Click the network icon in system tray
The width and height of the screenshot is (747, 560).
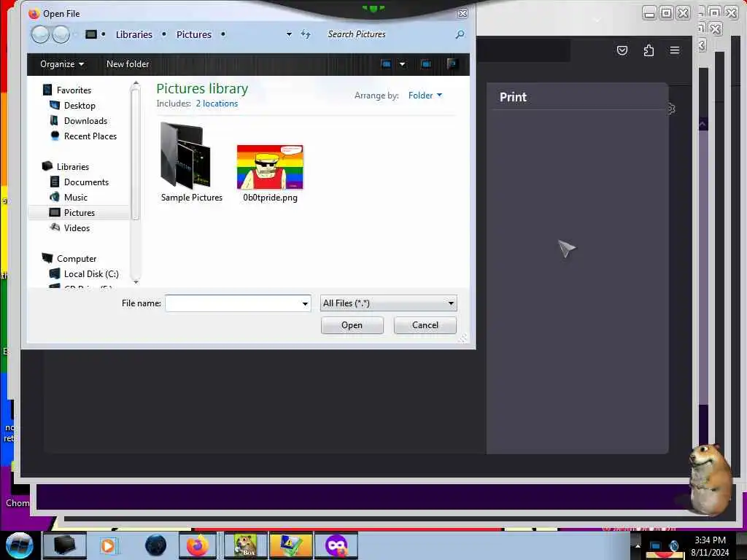[x=656, y=546]
